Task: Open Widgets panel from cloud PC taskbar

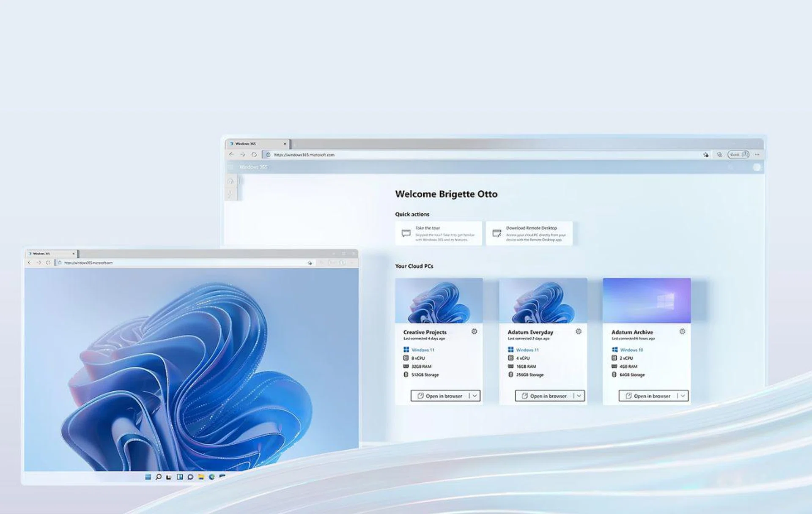Action: 180,477
